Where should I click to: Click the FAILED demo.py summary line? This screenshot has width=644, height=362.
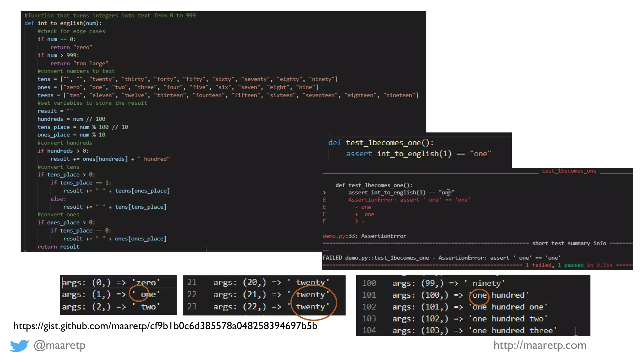tap(441, 258)
